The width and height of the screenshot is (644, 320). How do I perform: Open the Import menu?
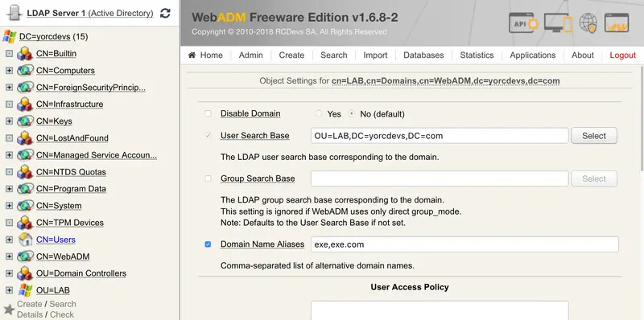375,55
